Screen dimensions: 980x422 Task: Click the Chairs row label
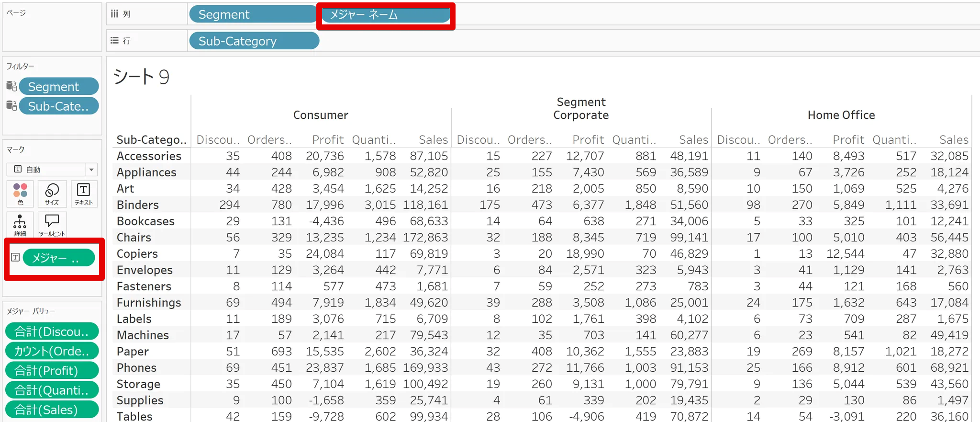[134, 238]
